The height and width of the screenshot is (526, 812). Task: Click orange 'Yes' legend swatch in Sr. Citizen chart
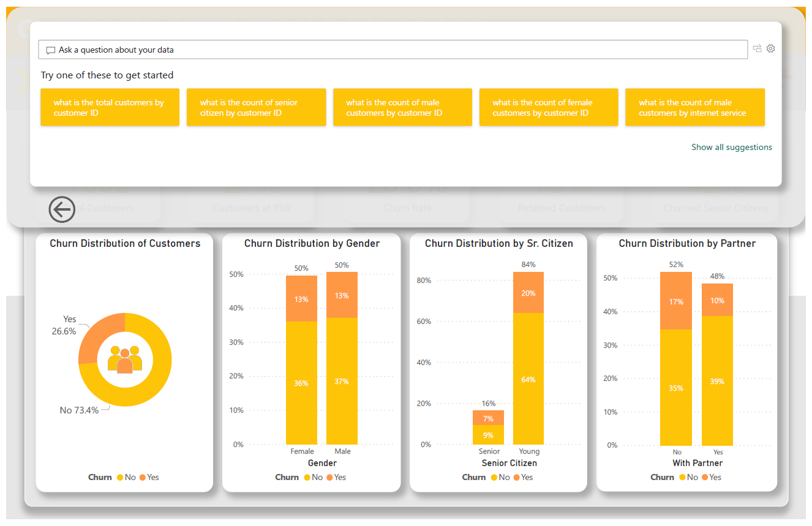pos(517,477)
